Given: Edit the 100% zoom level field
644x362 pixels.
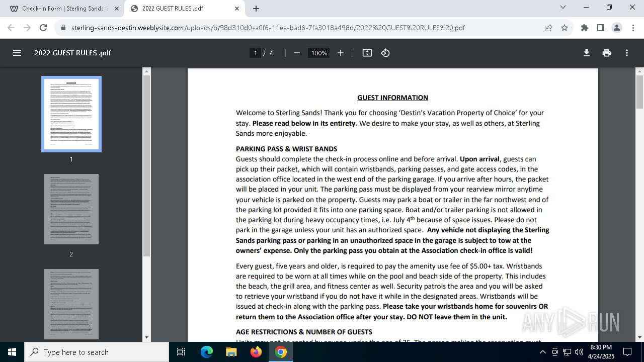Looking at the screenshot, I should (319, 53).
